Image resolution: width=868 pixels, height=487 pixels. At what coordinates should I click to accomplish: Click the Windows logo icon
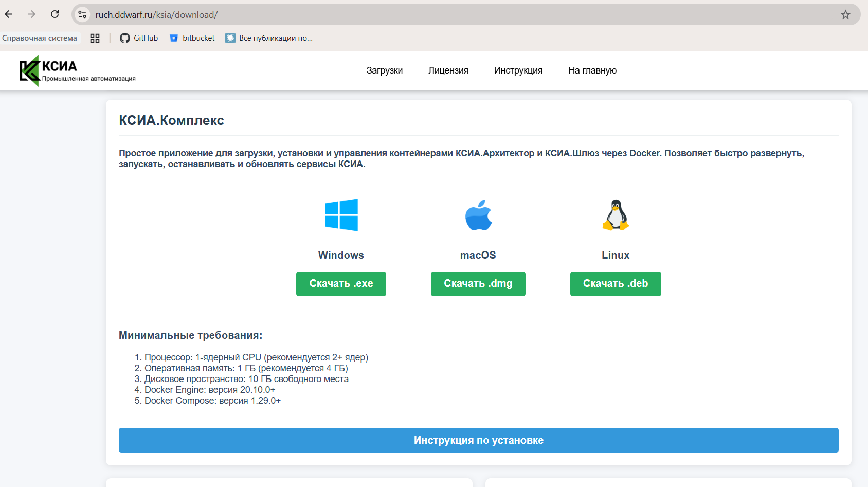341,215
